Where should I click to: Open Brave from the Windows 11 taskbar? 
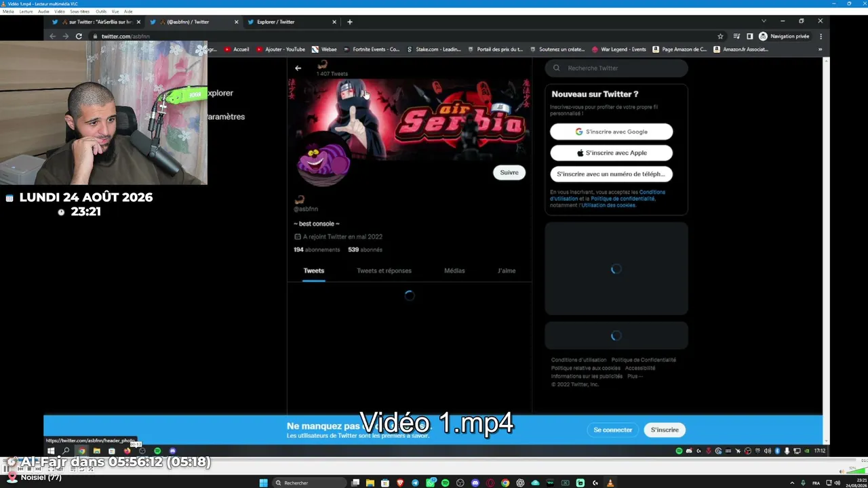[400, 483]
